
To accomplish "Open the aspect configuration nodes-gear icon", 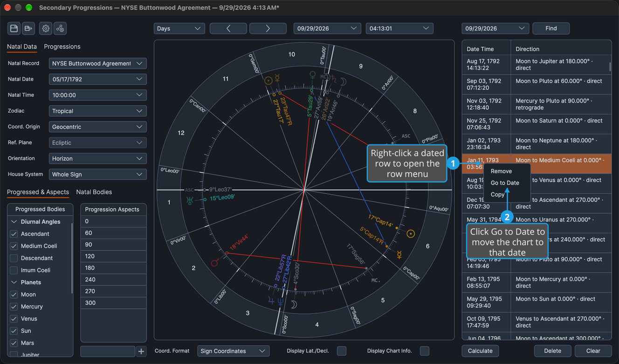I will click(x=60, y=28).
